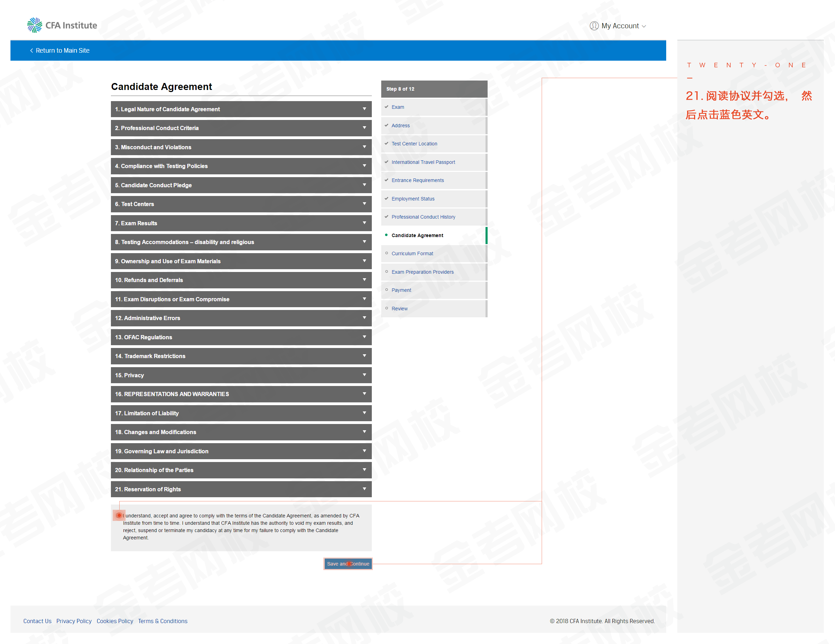Expand section 1 Legal Nature of Candidate Agreement
Screen dimensions: 835x644
point(241,109)
